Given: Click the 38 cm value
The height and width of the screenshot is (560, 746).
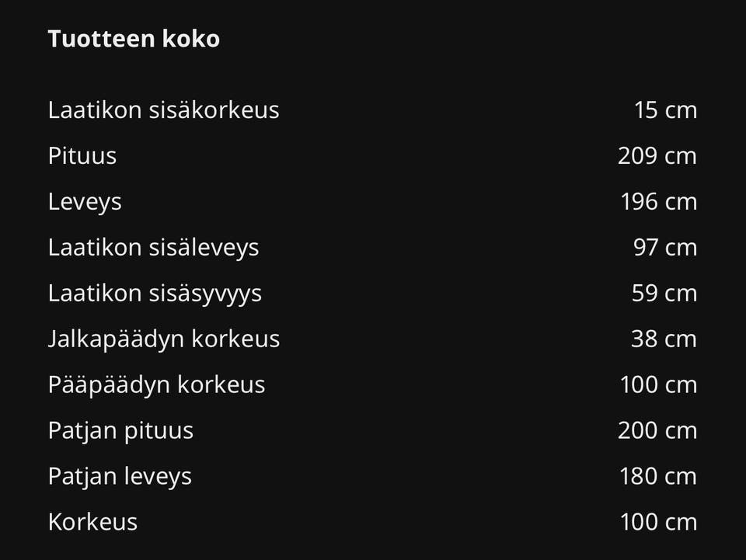Looking at the screenshot, I should pyautogui.click(x=664, y=339).
